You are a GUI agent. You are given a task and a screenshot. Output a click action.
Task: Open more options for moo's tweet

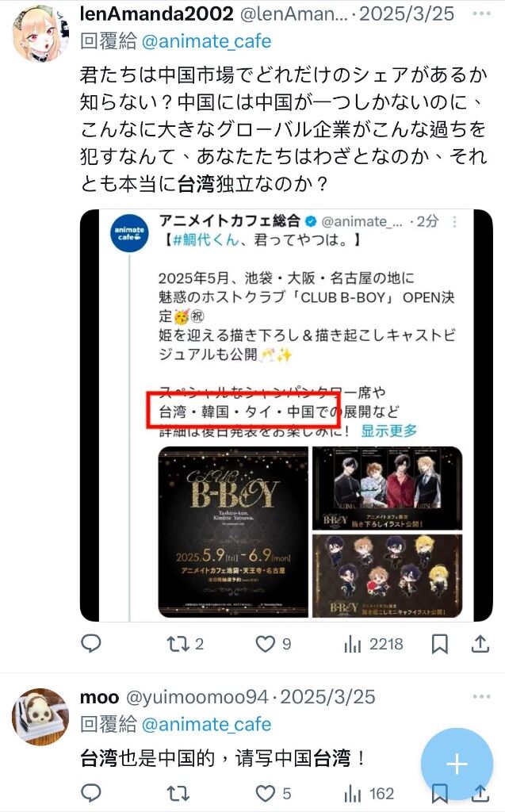[481, 696]
